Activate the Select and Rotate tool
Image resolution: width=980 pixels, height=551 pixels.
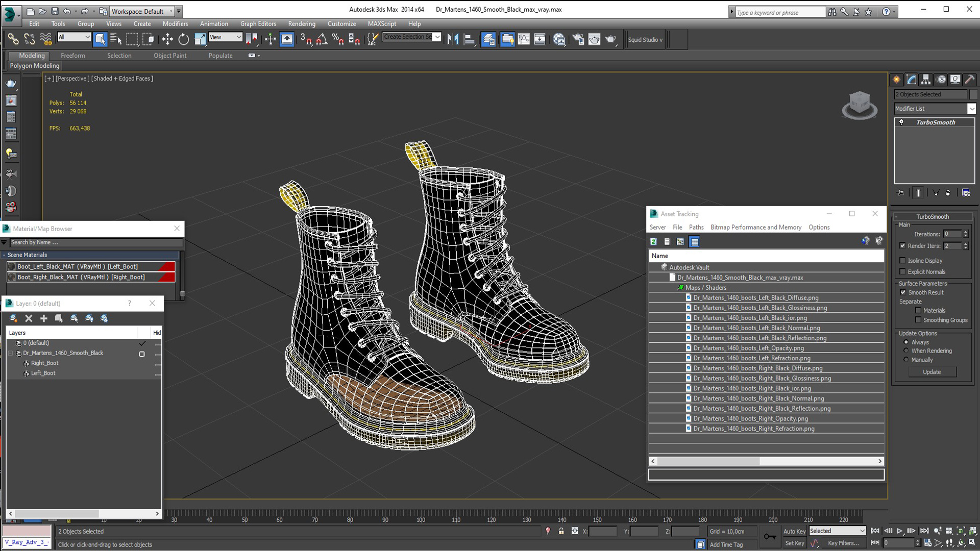coord(184,39)
